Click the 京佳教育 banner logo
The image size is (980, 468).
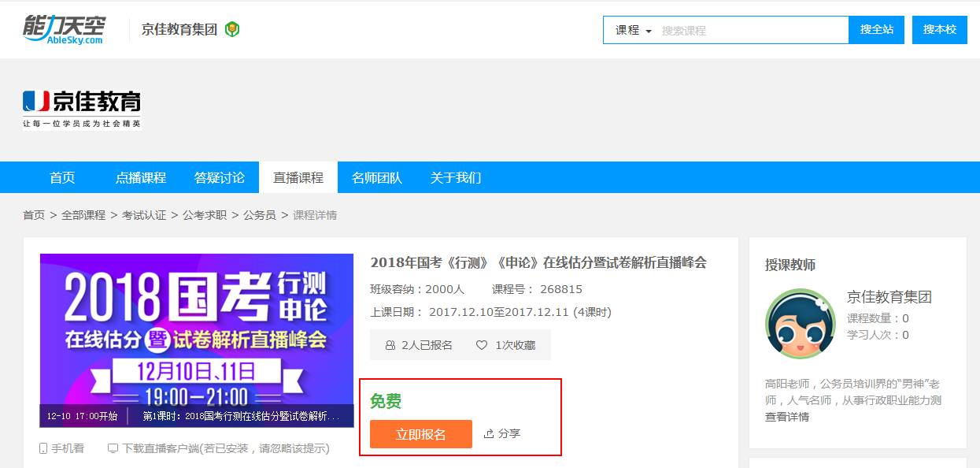point(82,108)
